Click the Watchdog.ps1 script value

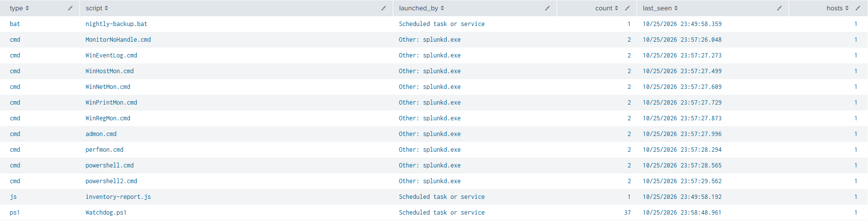click(x=106, y=213)
